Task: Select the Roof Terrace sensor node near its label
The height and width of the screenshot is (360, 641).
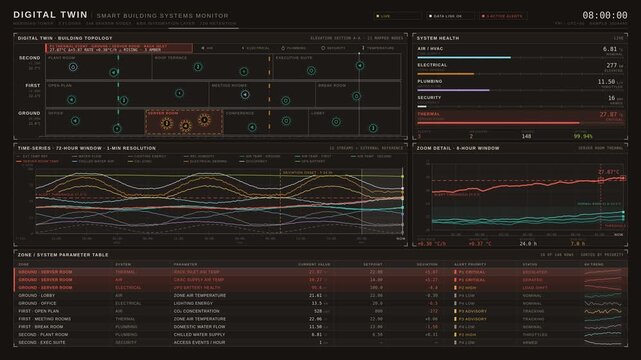Action: [198, 67]
